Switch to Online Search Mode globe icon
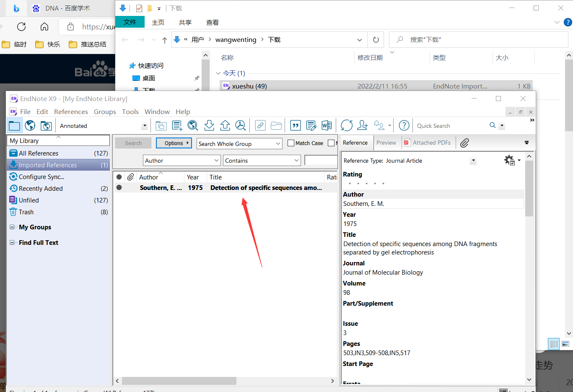Viewport: 573px width, 392px height. pos(30,125)
